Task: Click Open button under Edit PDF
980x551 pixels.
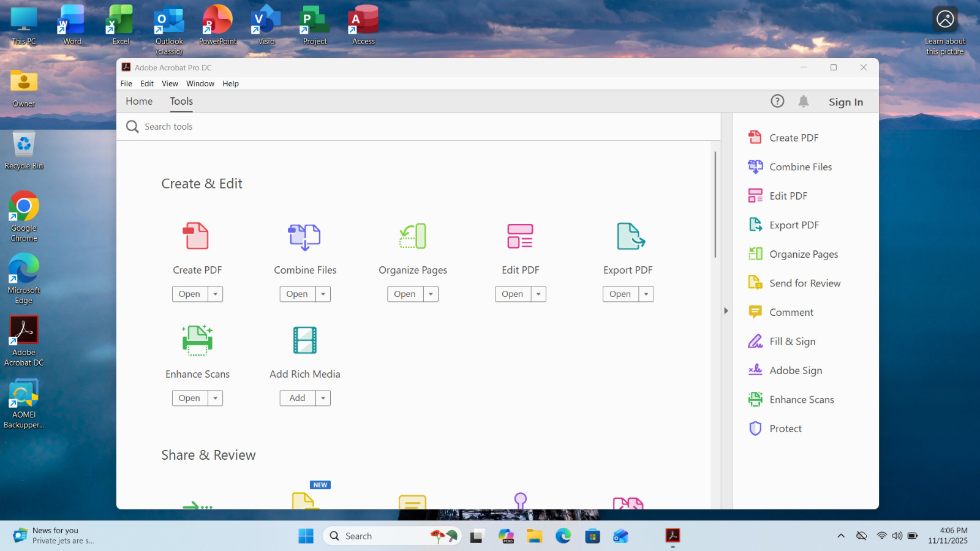Action: click(x=513, y=294)
